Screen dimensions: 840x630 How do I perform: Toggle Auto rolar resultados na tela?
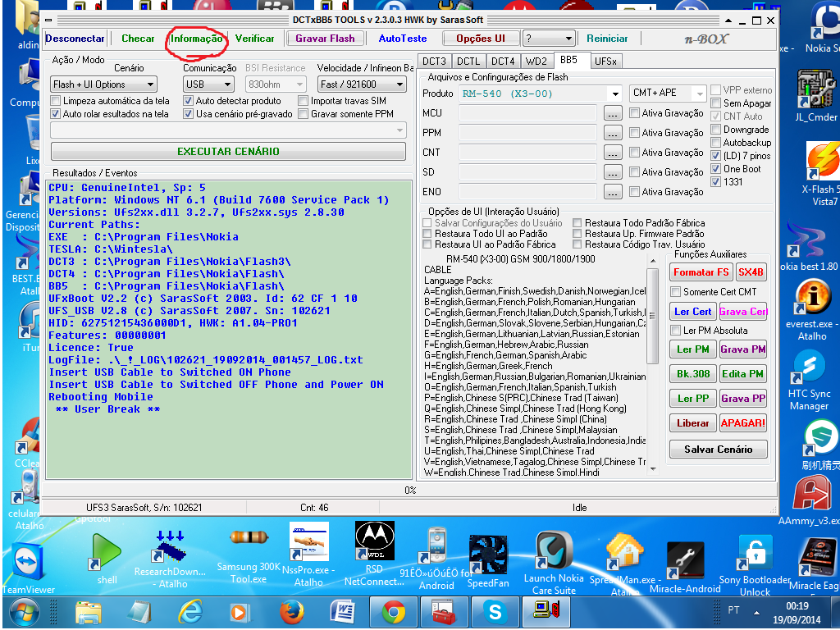(x=55, y=114)
